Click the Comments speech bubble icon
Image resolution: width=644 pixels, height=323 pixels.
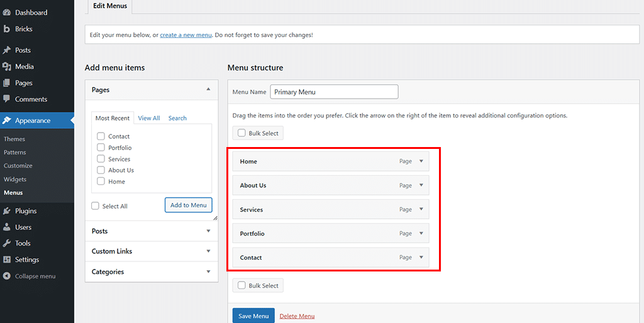6,99
